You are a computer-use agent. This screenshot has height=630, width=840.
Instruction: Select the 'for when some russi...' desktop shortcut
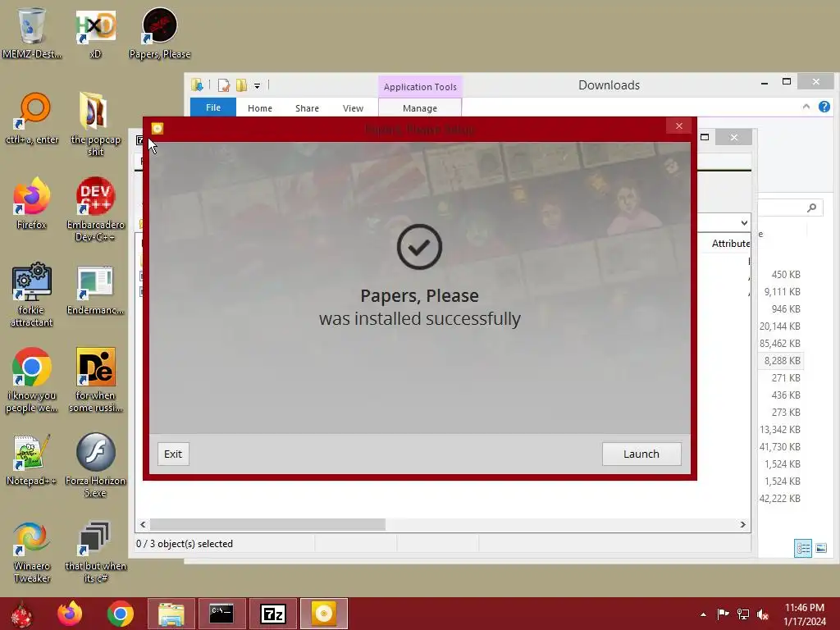pyautogui.click(x=95, y=380)
